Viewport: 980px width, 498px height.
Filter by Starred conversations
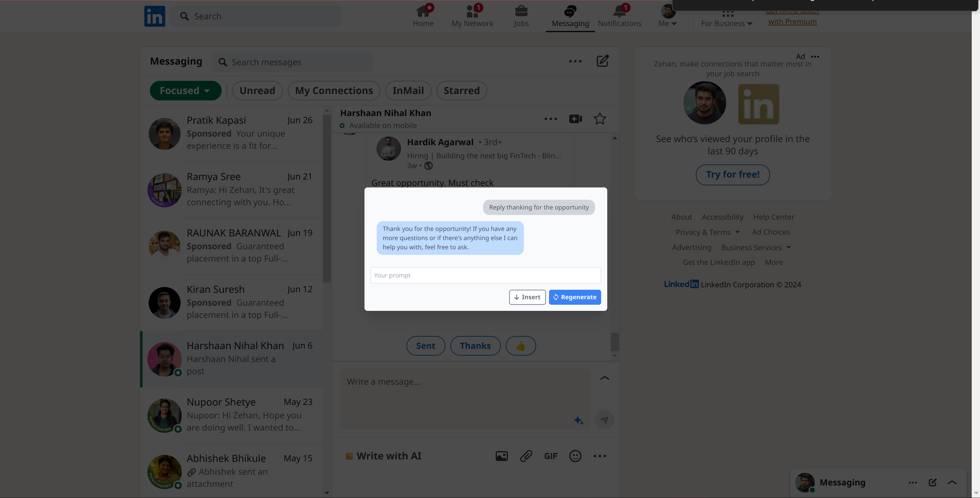(461, 90)
